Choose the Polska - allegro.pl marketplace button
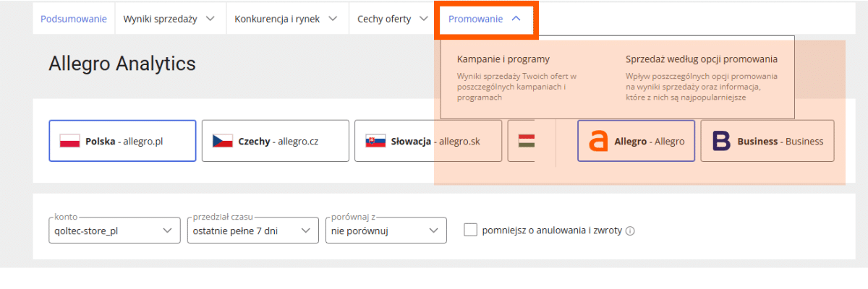This screenshot has height=289, width=868. click(122, 141)
